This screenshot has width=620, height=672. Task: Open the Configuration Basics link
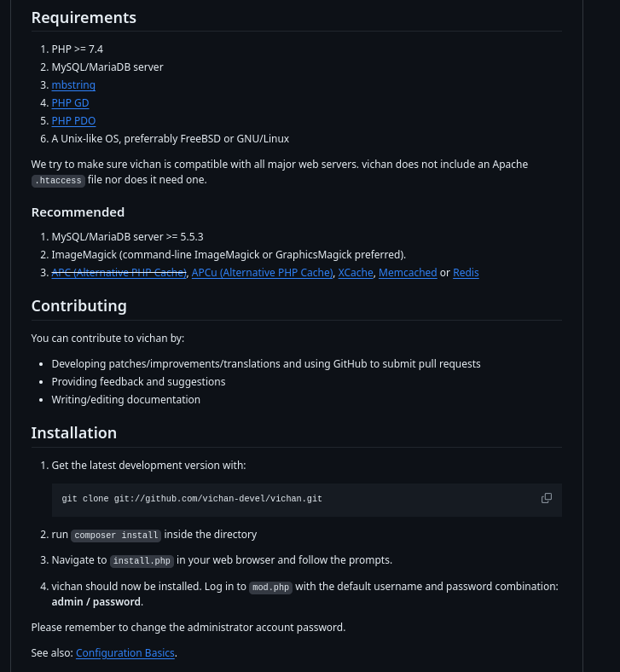(x=125, y=653)
